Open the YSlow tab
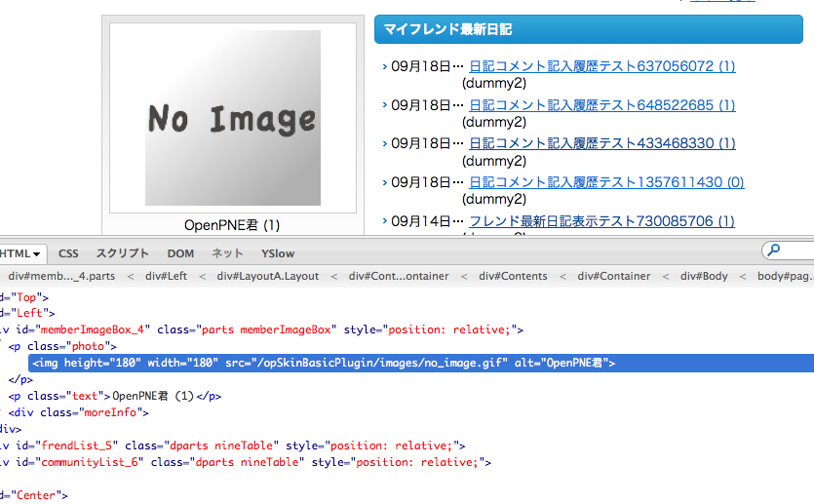This screenshot has height=504, width=814. tap(278, 253)
